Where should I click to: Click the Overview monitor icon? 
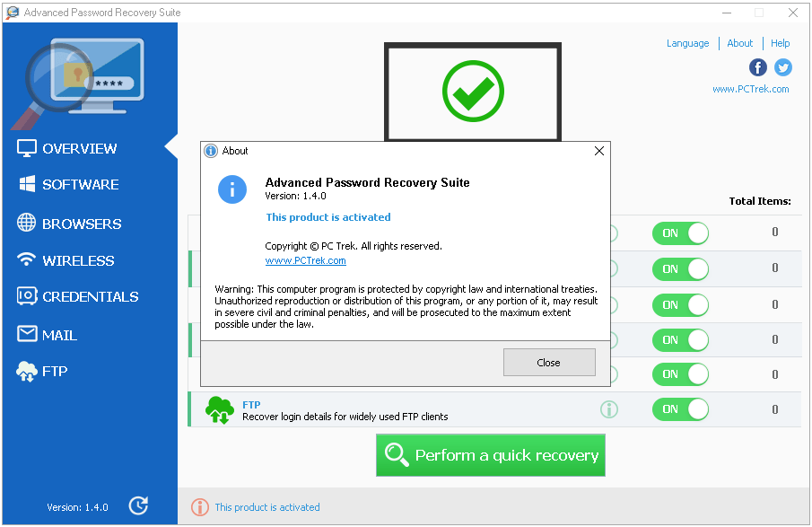click(26, 148)
